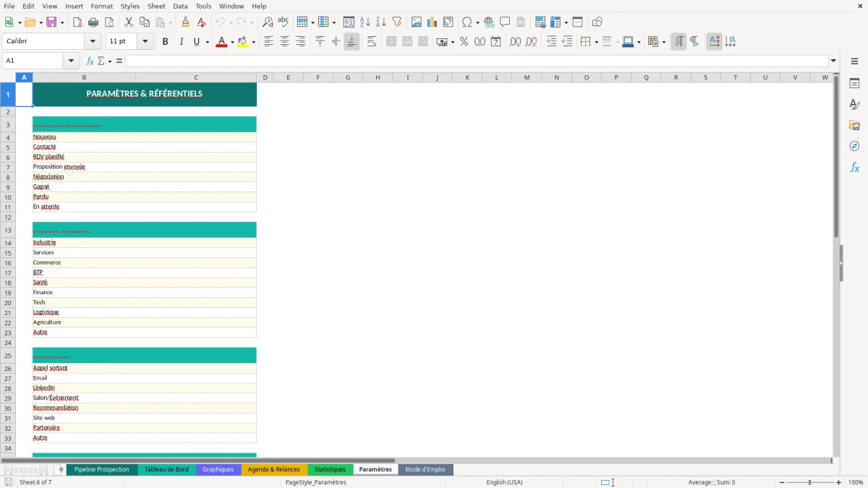Toggle Align Right
Image resolution: width=868 pixels, height=488 pixels.
pos(300,42)
